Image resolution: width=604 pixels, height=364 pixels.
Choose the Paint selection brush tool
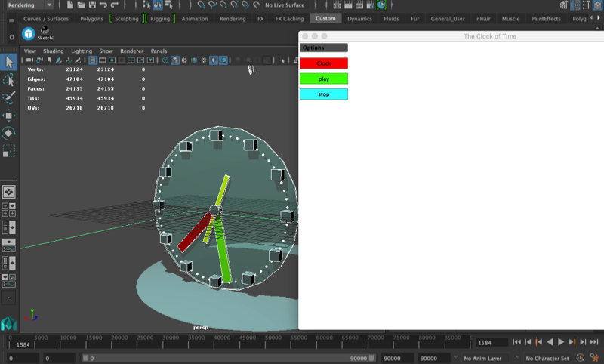click(x=9, y=97)
